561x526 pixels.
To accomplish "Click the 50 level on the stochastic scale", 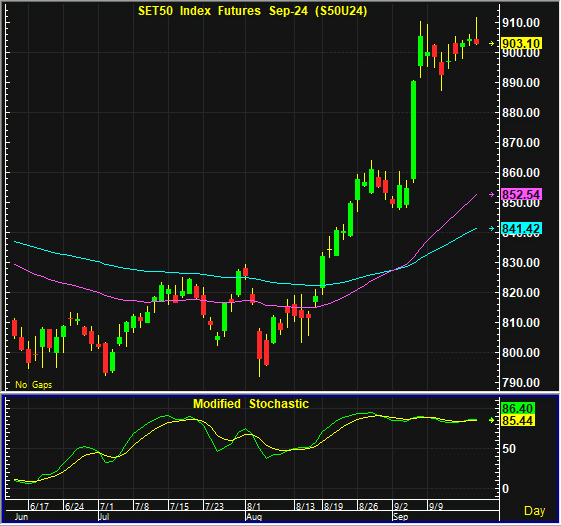I will (x=509, y=449).
